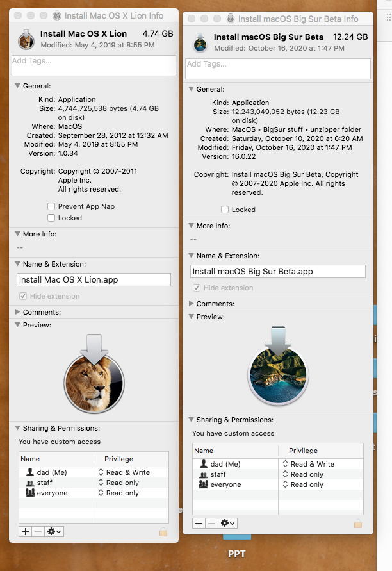Collapse General section in Lion Info
The width and height of the screenshot is (392, 571).
click(17, 86)
